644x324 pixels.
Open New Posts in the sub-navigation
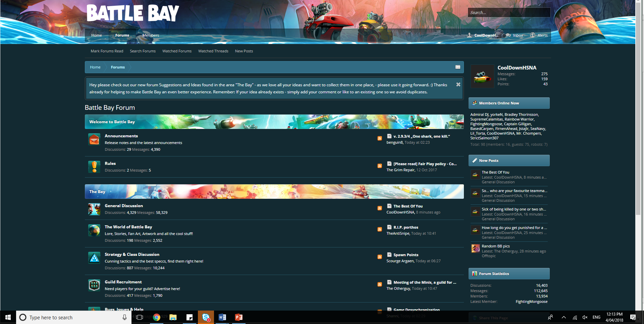(244, 51)
